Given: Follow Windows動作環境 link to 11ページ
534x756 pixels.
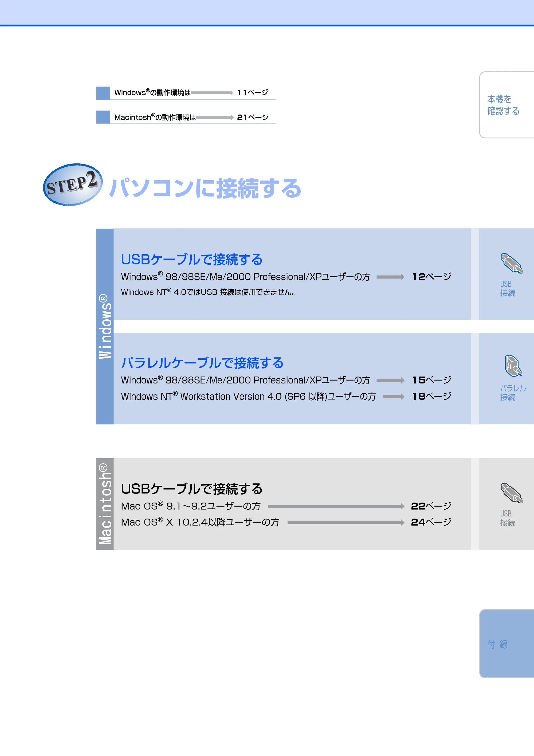Looking at the screenshot, I should (253, 92).
